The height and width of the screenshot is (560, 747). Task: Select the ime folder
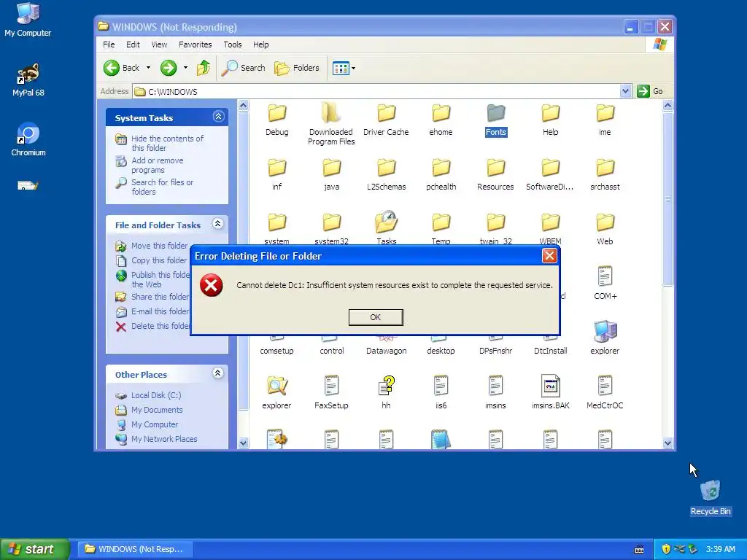(x=605, y=120)
